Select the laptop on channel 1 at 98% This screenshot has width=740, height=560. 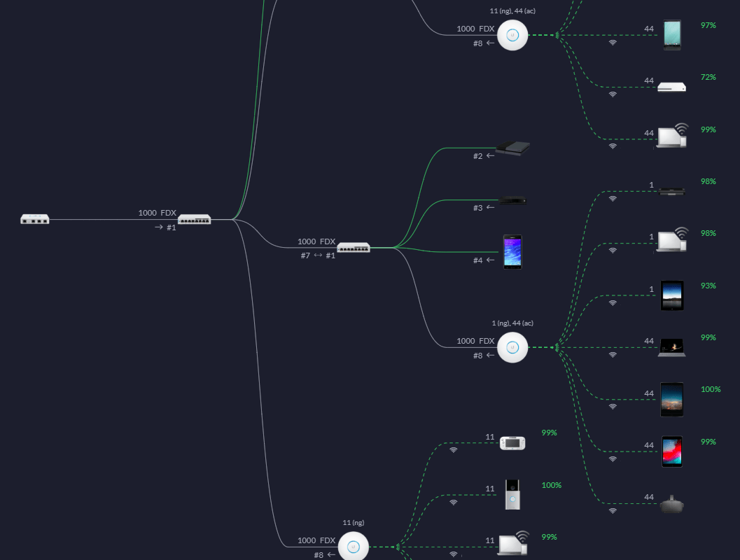click(672, 240)
